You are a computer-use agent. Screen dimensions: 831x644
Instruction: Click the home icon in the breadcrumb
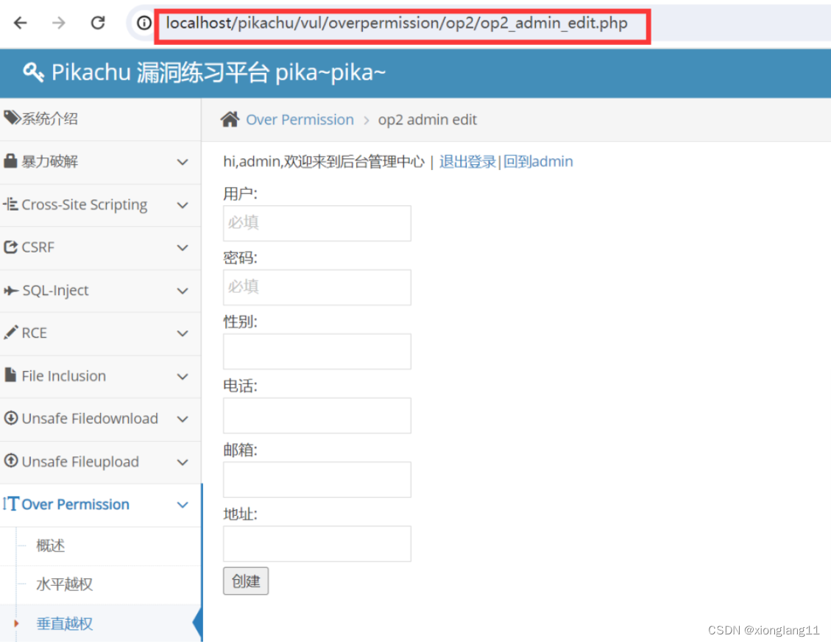[230, 119]
